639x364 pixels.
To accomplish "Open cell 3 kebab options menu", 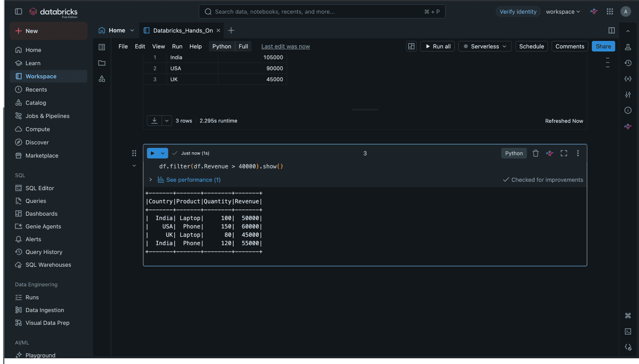I will (x=578, y=153).
